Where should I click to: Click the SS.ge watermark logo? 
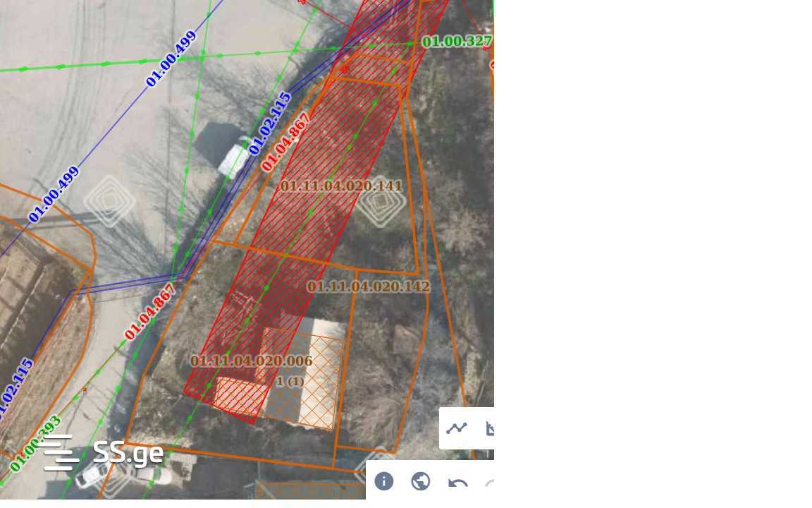pyautogui.click(x=104, y=452)
